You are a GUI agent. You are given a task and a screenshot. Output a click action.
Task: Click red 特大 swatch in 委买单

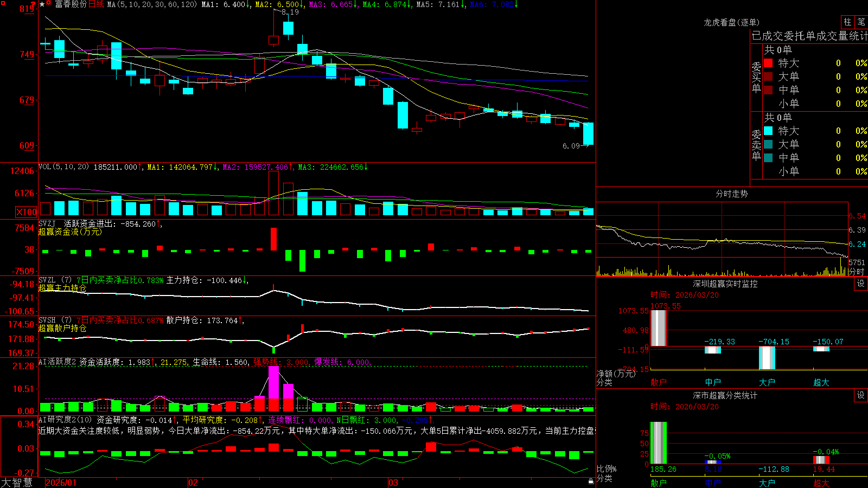coord(768,63)
